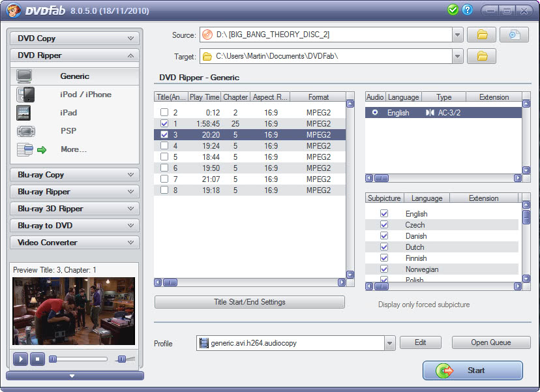Viewport: 540px width, 392px height.
Task: Select the iPad device icon
Action: pos(23,113)
